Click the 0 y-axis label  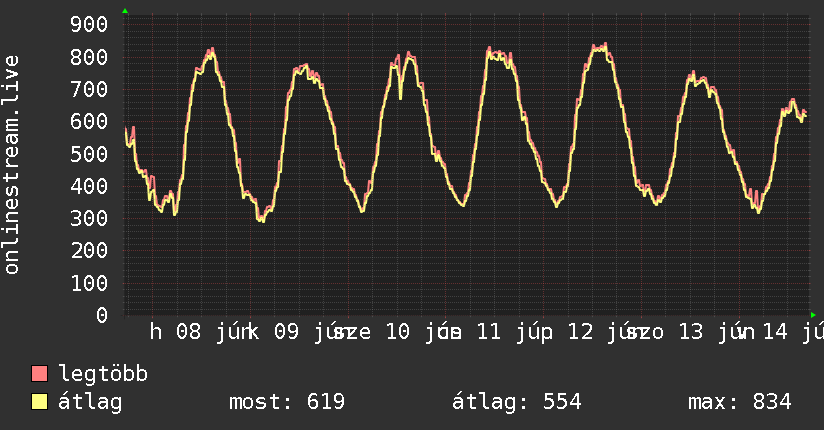pyautogui.click(x=102, y=315)
